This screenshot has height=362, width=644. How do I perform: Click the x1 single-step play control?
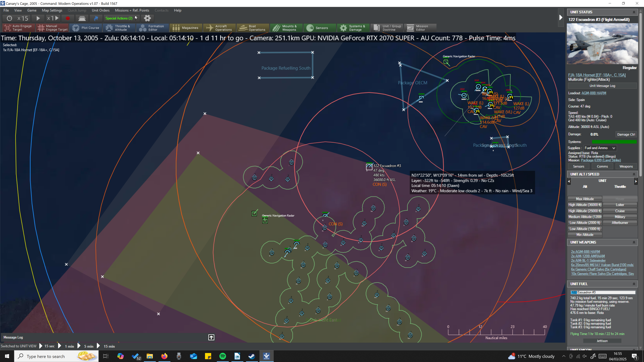(53, 18)
